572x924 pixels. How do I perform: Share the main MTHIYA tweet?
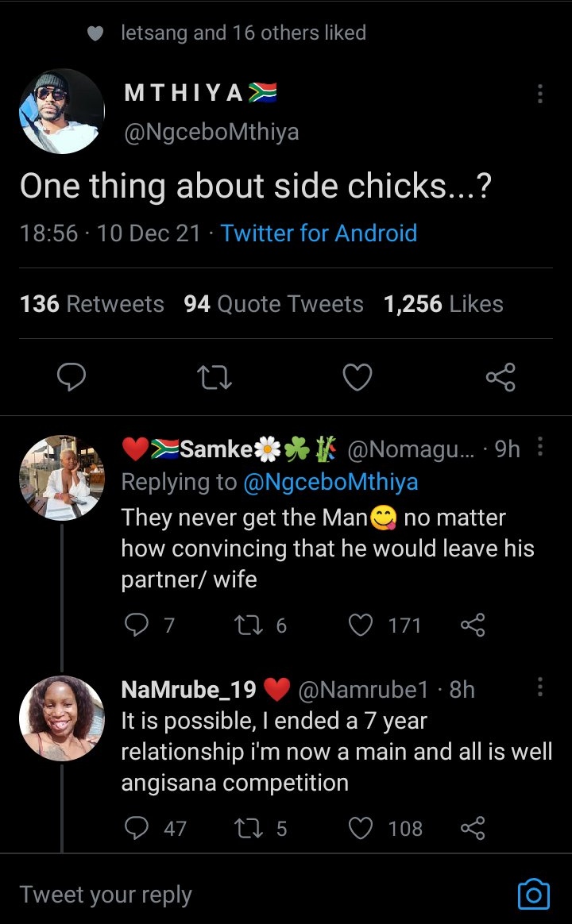(x=500, y=377)
